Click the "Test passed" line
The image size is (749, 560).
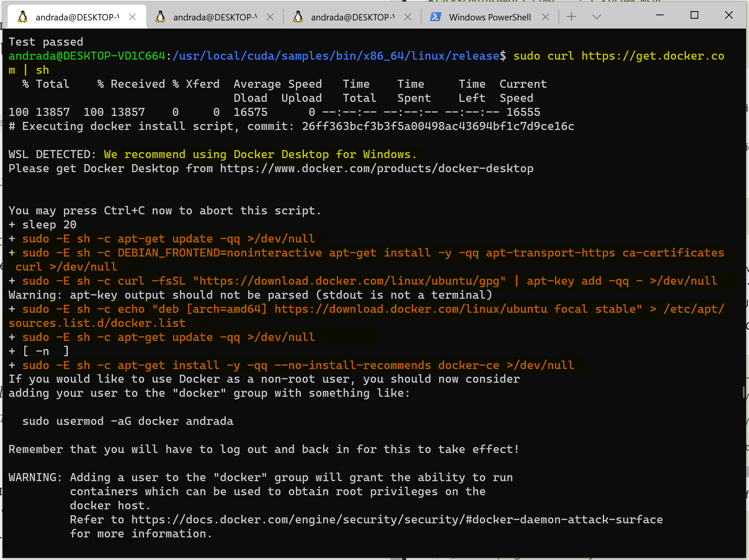pos(46,42)
